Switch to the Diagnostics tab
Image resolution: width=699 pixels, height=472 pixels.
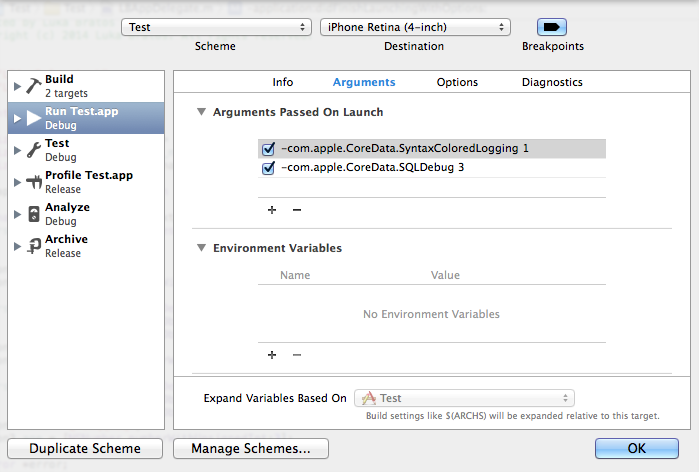pos(552,82)
